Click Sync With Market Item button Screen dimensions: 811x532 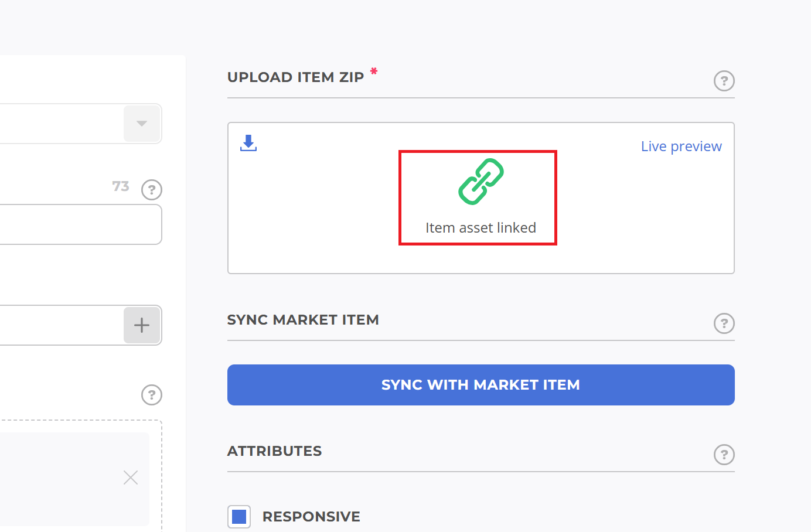[x=481, y=385]
